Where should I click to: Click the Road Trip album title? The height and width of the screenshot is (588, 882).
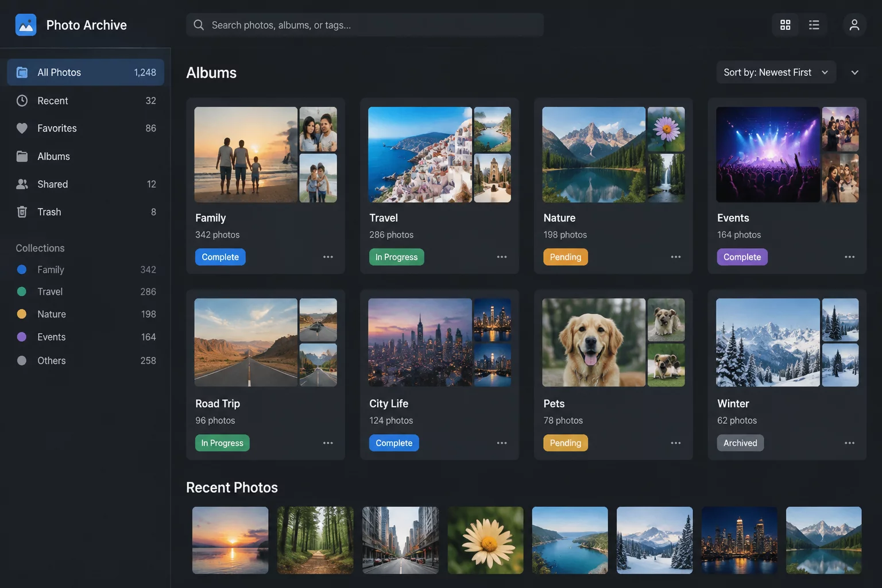pos(218,404)
